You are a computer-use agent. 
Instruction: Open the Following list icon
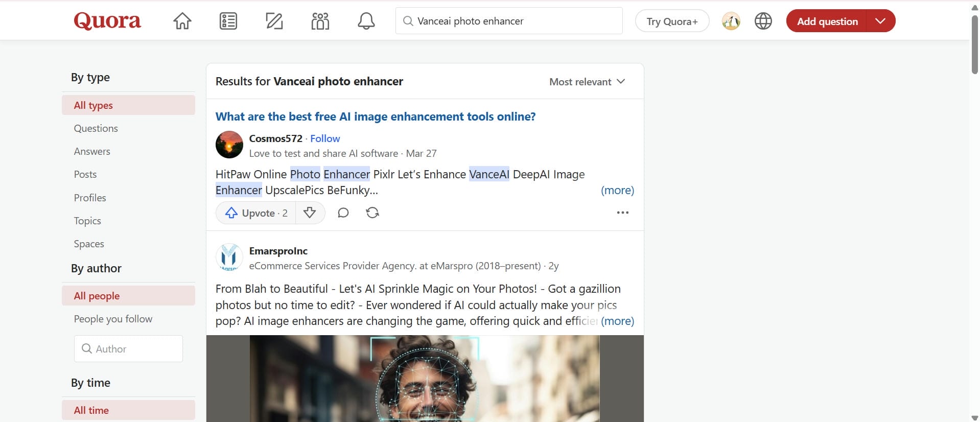point(228,21)
